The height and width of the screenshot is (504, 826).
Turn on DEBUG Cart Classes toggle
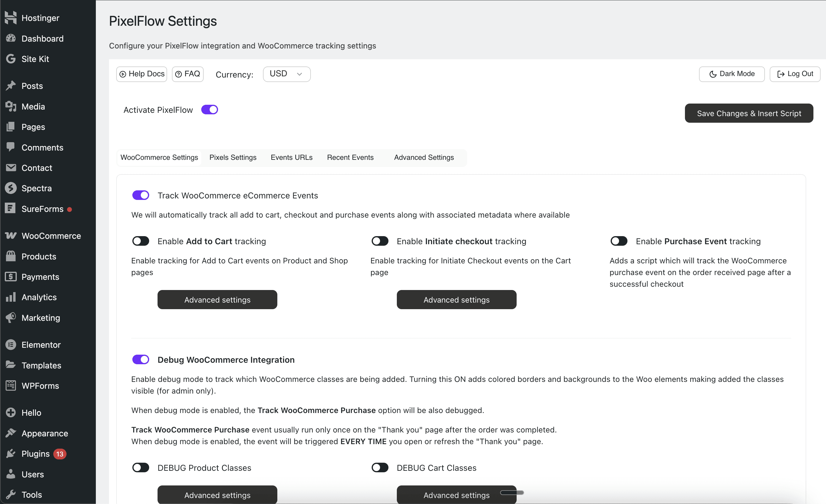click(x=380, y=467)
